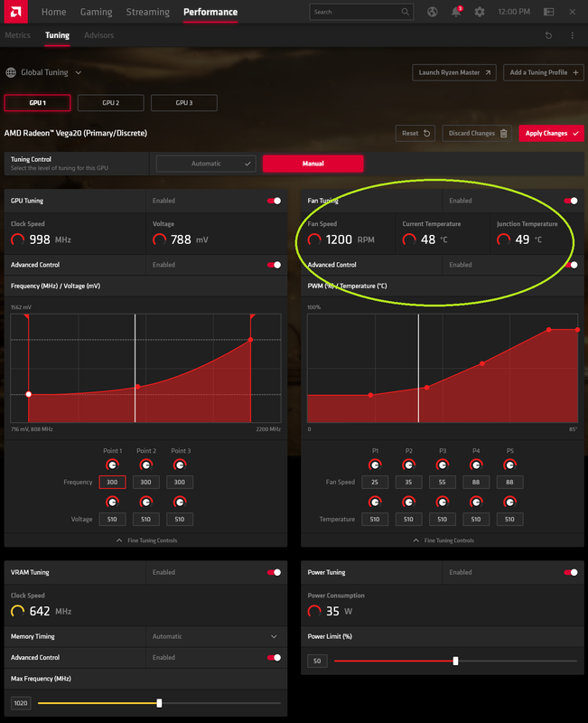
Task: Select the GPU 1 button
Action: pyautogui.click(x=37, y=103)
